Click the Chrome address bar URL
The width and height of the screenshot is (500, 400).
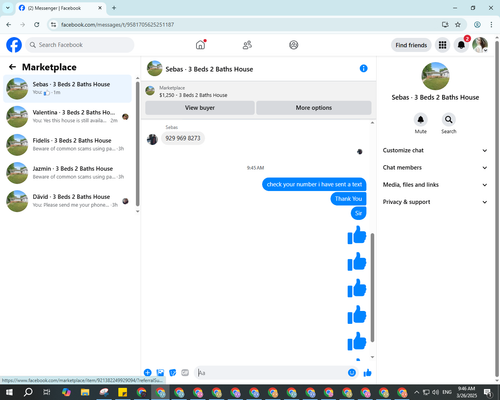coord(117,25)
